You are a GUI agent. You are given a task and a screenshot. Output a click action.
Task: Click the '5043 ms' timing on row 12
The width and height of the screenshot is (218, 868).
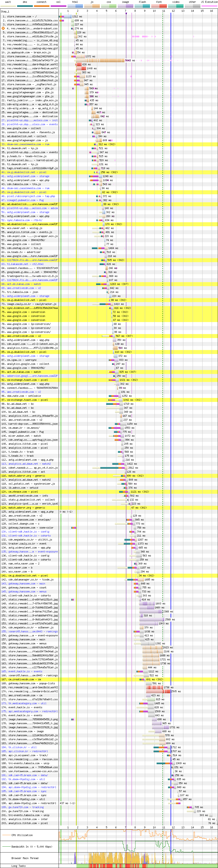[x=130, y=61]
